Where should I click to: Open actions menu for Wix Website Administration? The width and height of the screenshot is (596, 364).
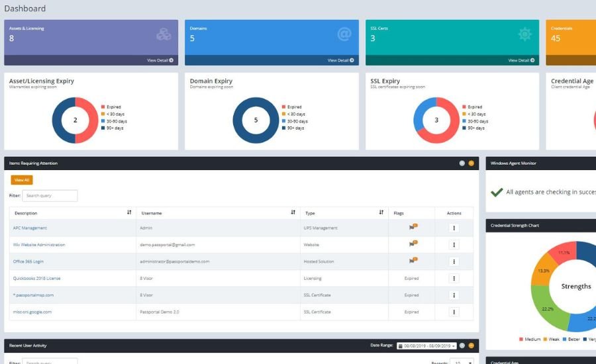[454, 245]
